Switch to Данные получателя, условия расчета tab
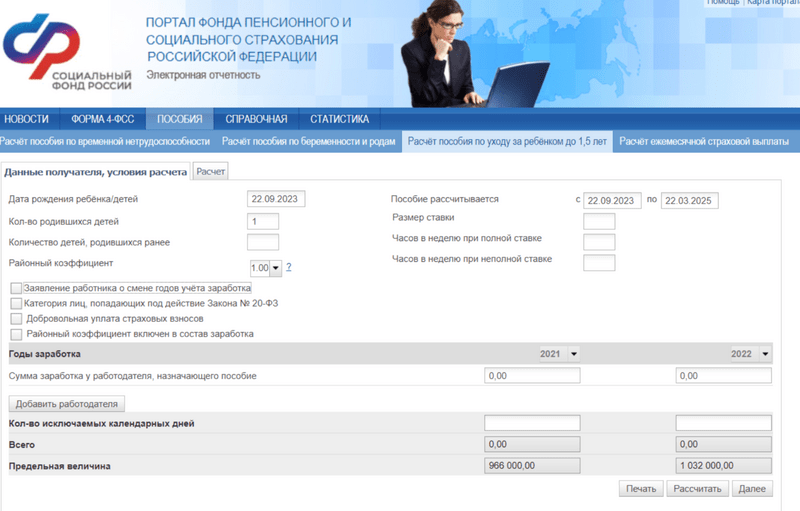 (95, 172)
